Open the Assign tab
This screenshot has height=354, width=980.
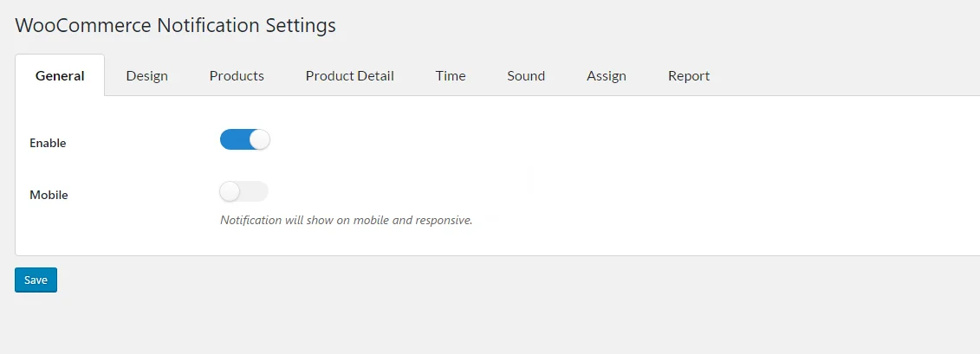pos(606,76)
